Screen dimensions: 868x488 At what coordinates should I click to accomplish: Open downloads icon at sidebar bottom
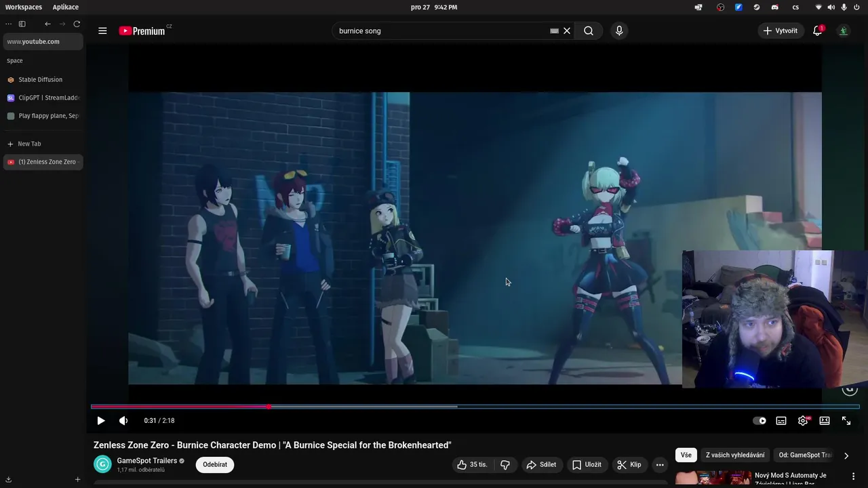click(x=8, y=479)
